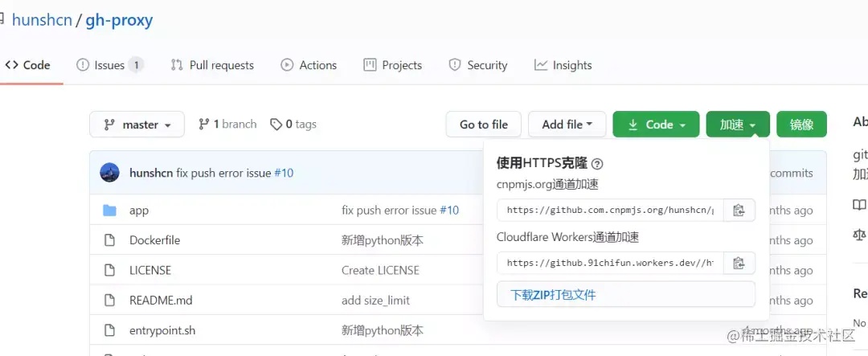The image size is (868, 356).
Task: Open the latest commit message link
Action: (x=223, y=173)
